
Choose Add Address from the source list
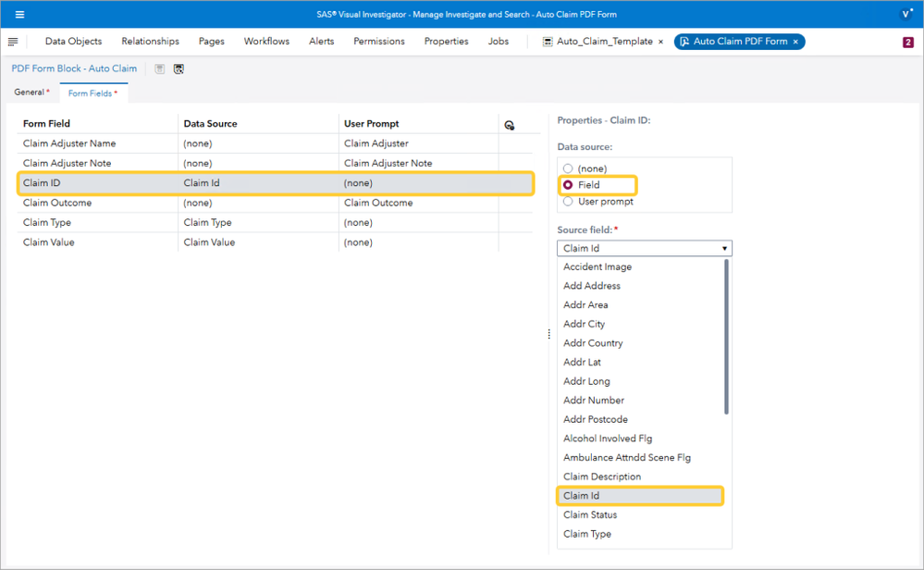click(640, 286)
